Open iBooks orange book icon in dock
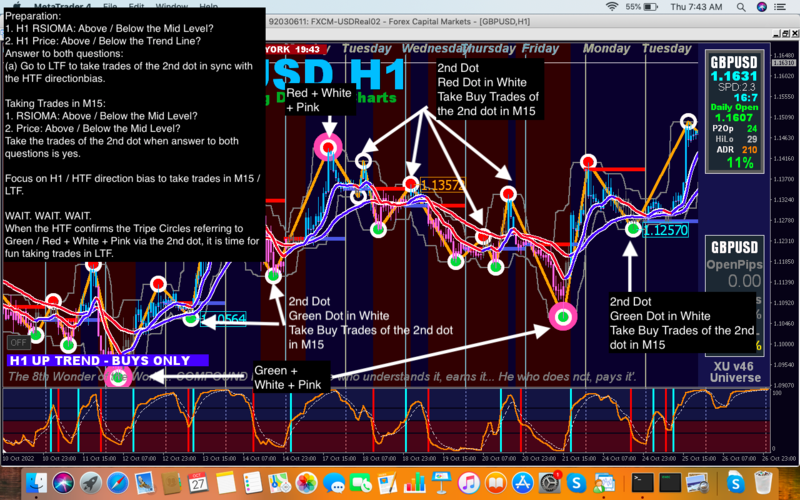800x500 pixels. pyautogui.click(x=495, y=482)
